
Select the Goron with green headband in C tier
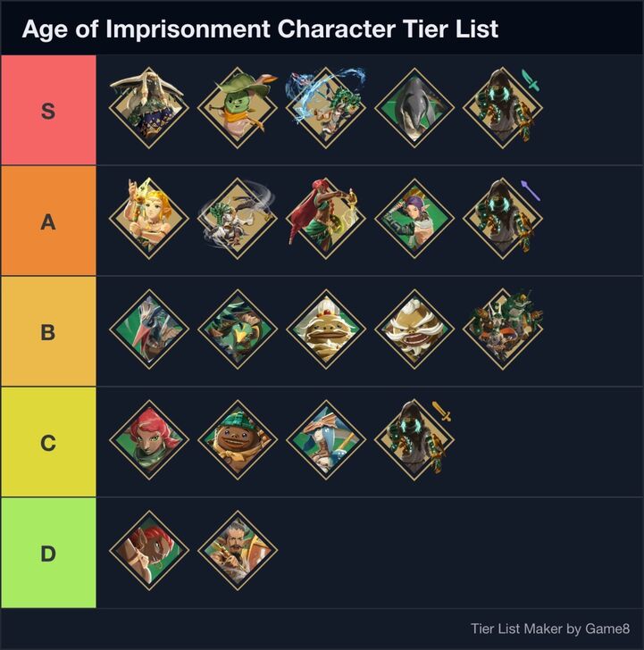[237, 439]
